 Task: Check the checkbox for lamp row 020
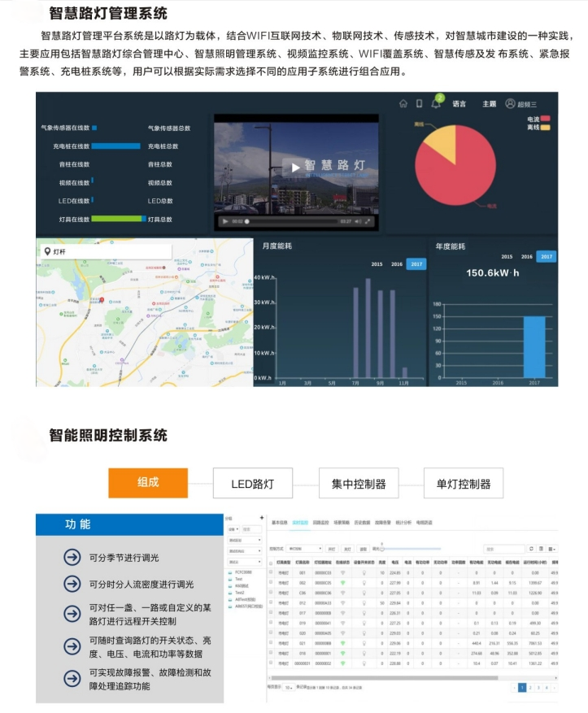(x=271, y=632)
